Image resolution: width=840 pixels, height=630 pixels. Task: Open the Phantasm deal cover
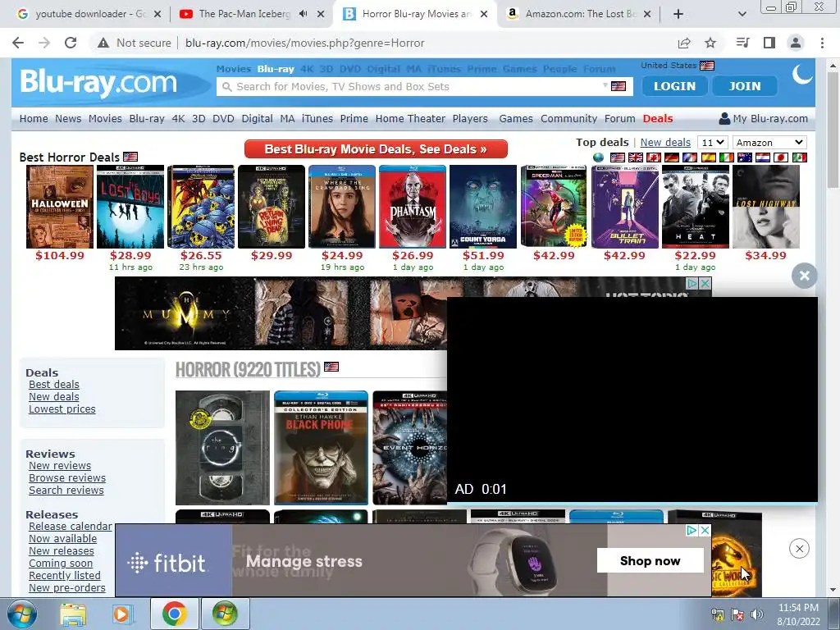tap(413, 206)
